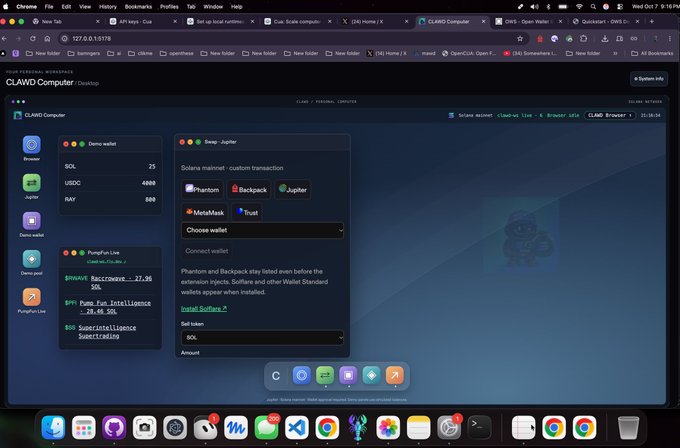Open the ai bookmark folder
Viewport: 680px width, 448px height.
tap(114, 53)
